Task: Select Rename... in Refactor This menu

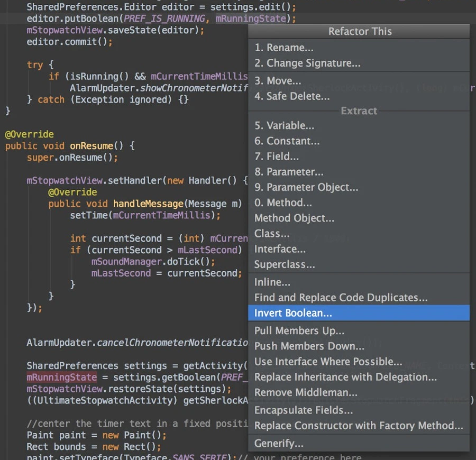Action: [359, 48]
